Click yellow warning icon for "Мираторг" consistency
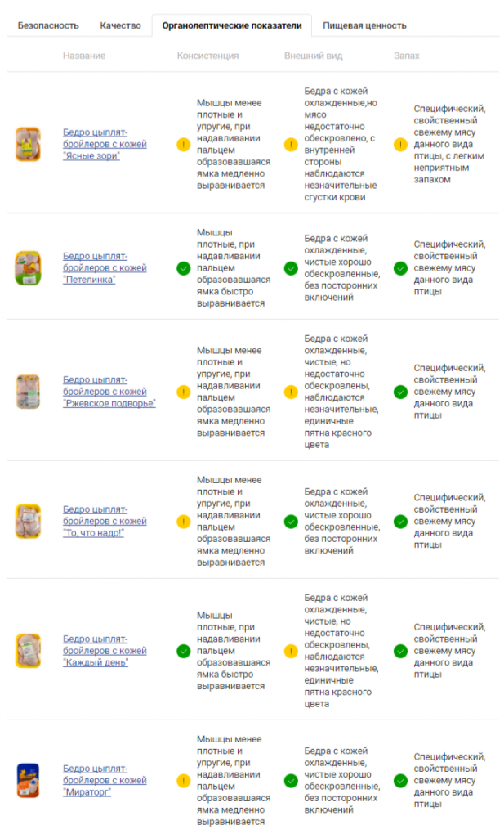Viewport: 504px width, 834px height. click(183, 781)
